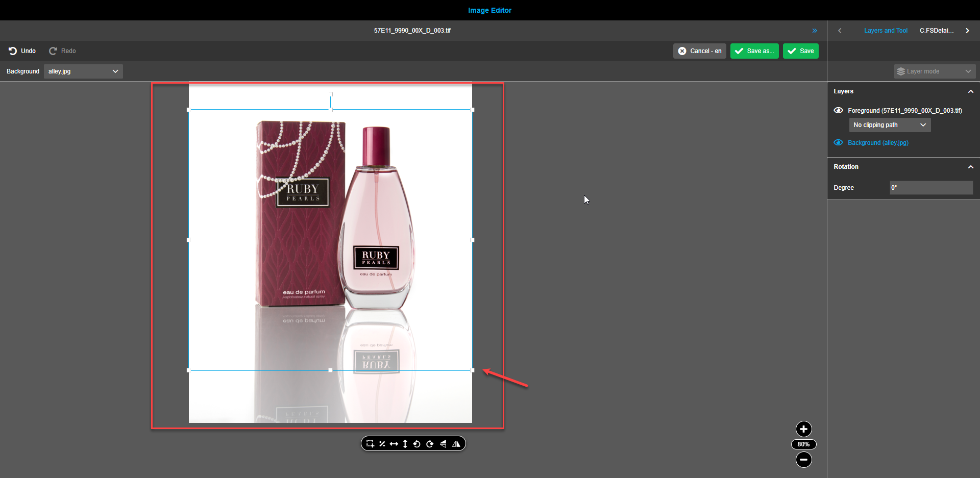Flip the image horizontally
980x478 pixels.
(456, 443)
